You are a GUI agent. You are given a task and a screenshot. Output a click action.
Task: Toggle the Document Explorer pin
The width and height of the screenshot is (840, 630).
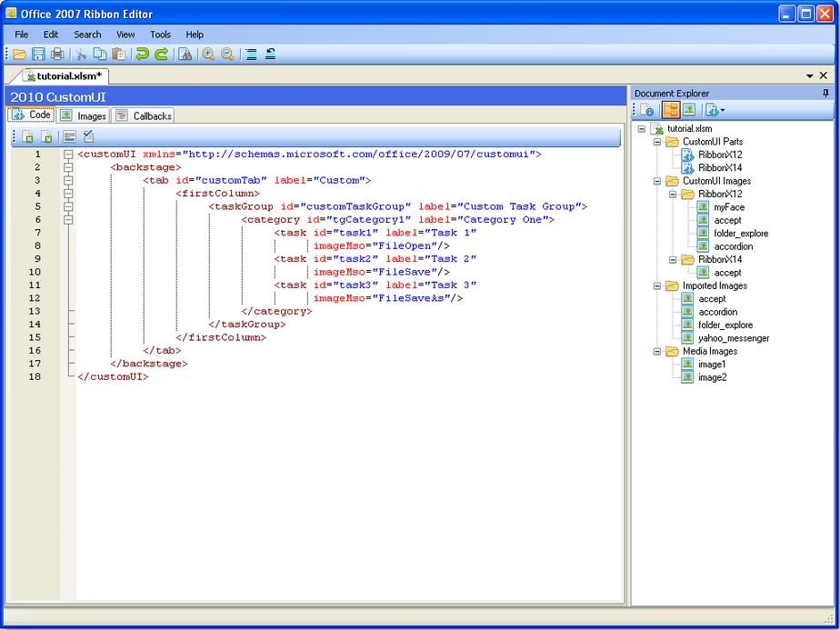pyautogui.click(x=825, y=94)
